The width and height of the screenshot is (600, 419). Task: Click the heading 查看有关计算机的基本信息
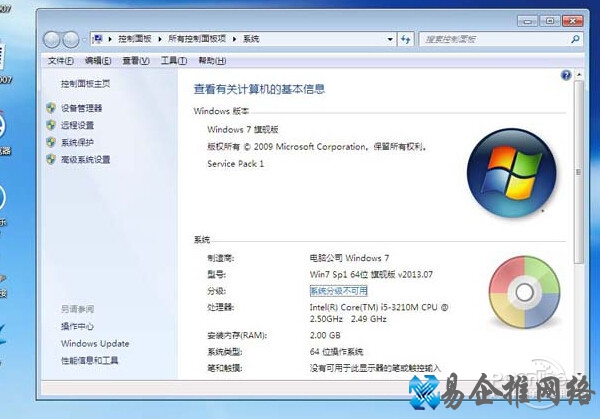point(259,89)
